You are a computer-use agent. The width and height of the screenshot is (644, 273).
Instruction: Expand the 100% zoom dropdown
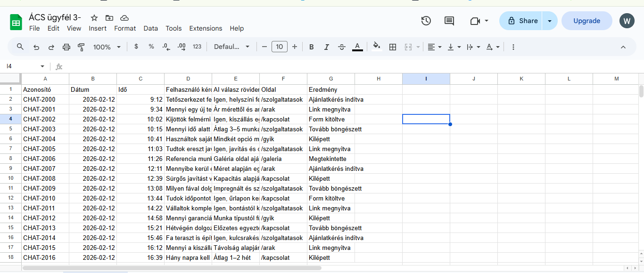[x=107, y=47]
